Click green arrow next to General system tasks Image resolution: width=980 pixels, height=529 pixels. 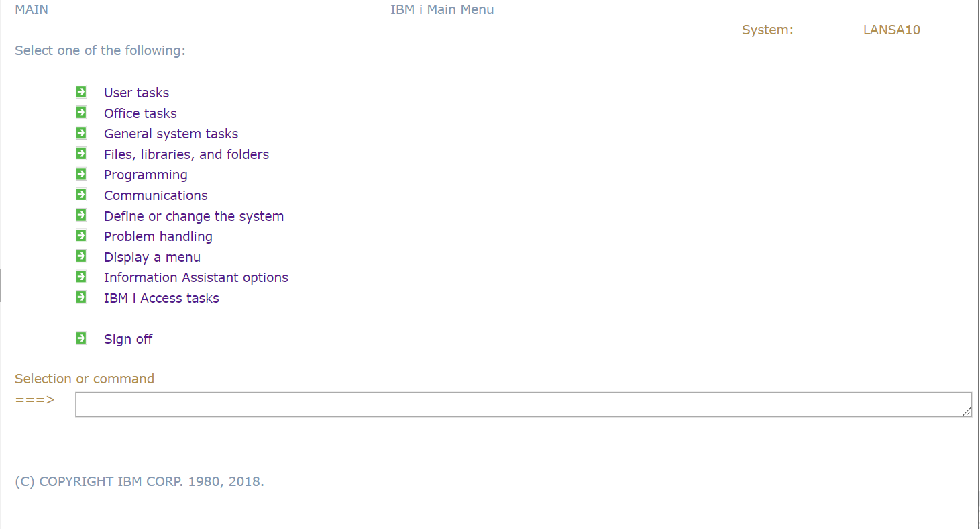click(81, 133)
